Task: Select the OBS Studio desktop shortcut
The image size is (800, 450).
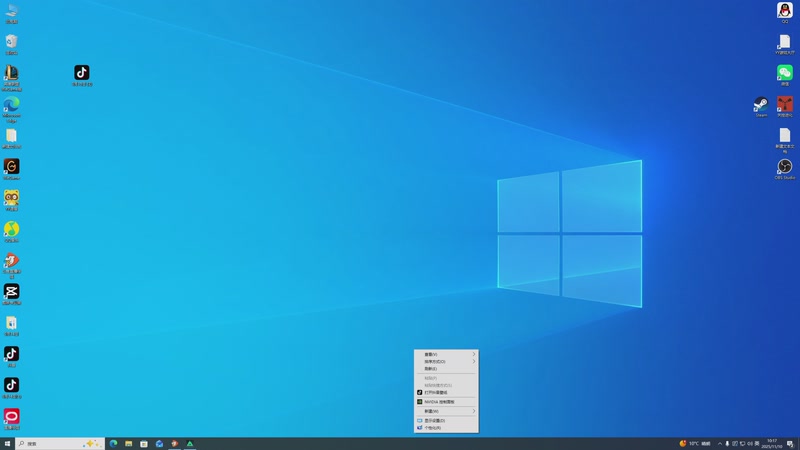Action: 785,169
